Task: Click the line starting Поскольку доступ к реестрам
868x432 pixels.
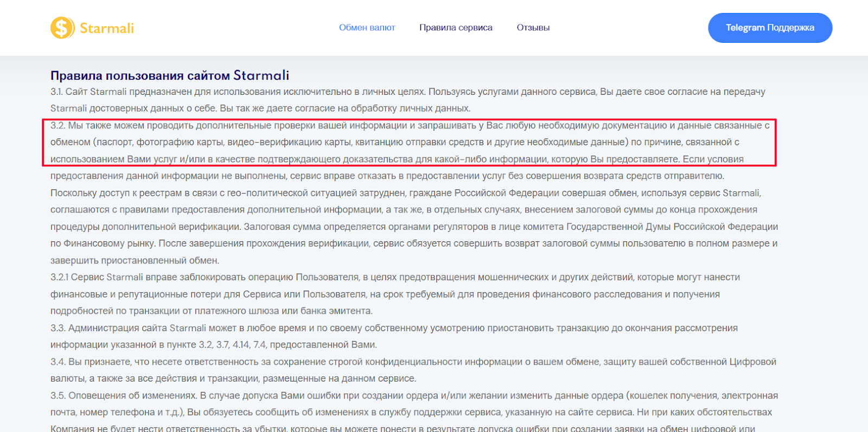Action: click(406, 193)
